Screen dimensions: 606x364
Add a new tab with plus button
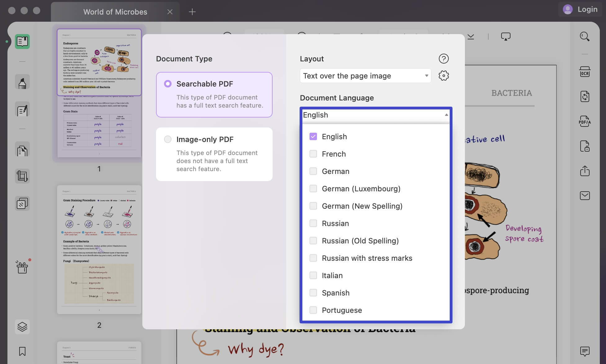click(192, 12)
